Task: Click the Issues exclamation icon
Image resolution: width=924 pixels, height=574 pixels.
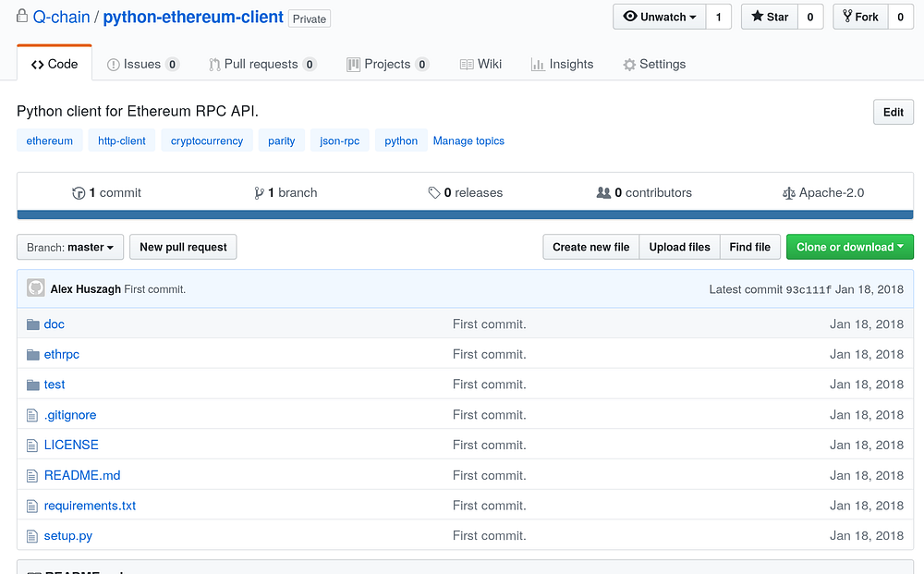Action: (x=113, y=65)
